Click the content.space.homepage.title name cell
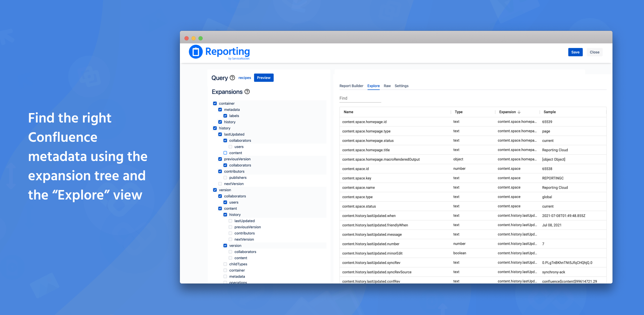Image resolution: width=644 pixels, height=315 pixels. point(366,150)
